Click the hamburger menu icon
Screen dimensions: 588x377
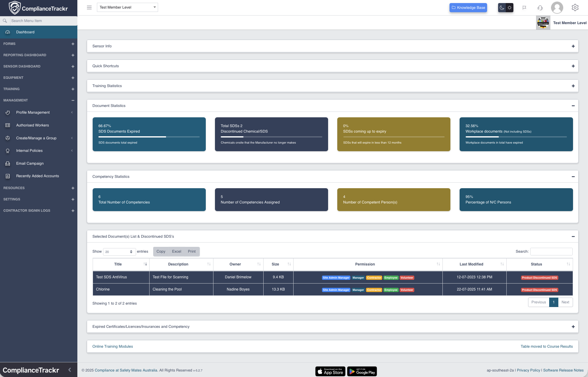pyautogui.click(x=89, y=7)
